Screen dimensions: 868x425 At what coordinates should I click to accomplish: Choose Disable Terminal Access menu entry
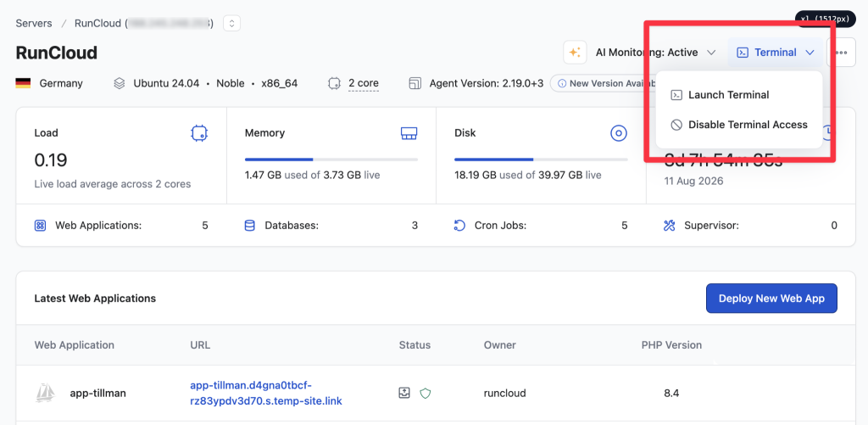739,125
